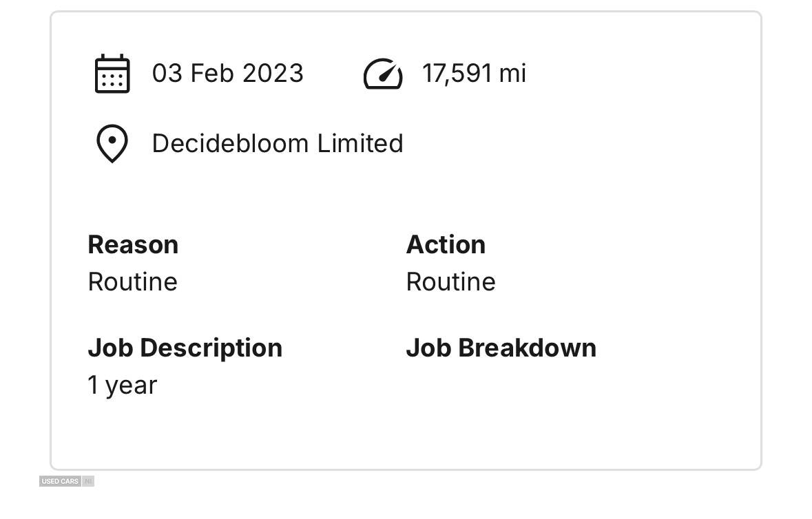This screenshot has height=519, width=812.
Task: Select the 03 Feb 2023 date text
Action: [227, 73]
